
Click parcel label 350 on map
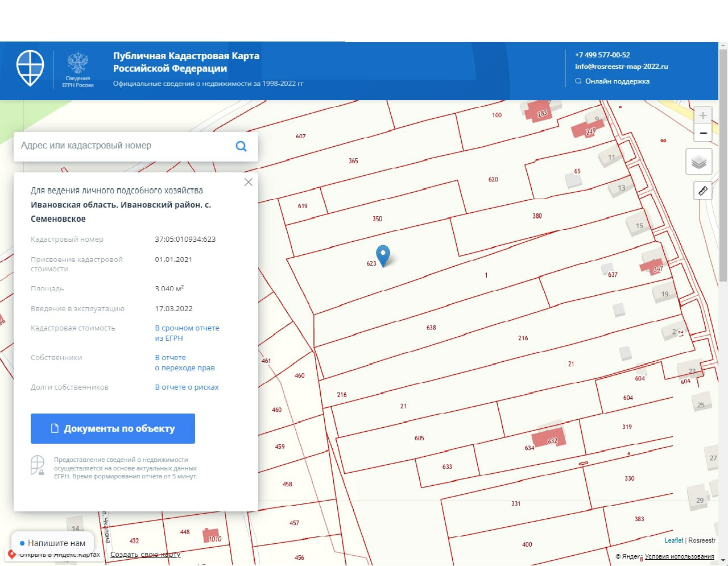378,219
